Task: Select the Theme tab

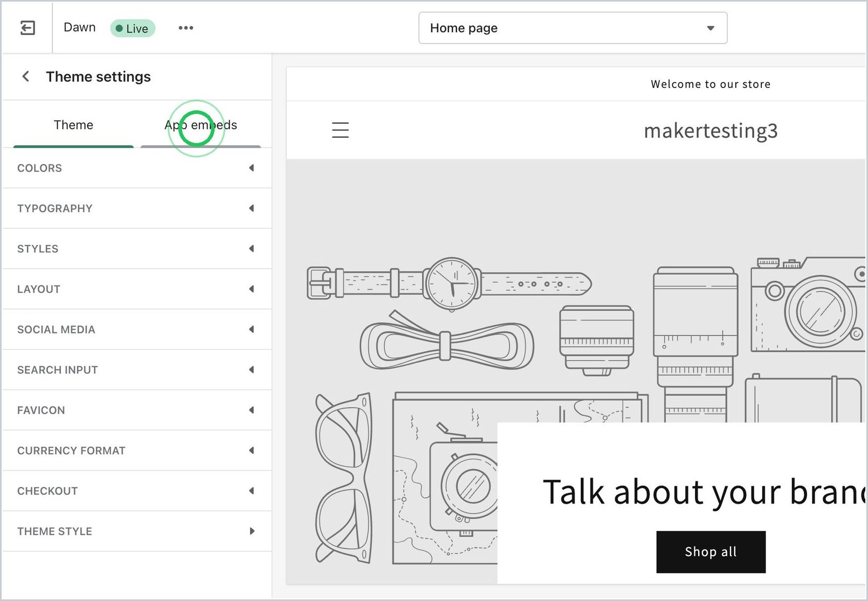Action: [73, 125]
